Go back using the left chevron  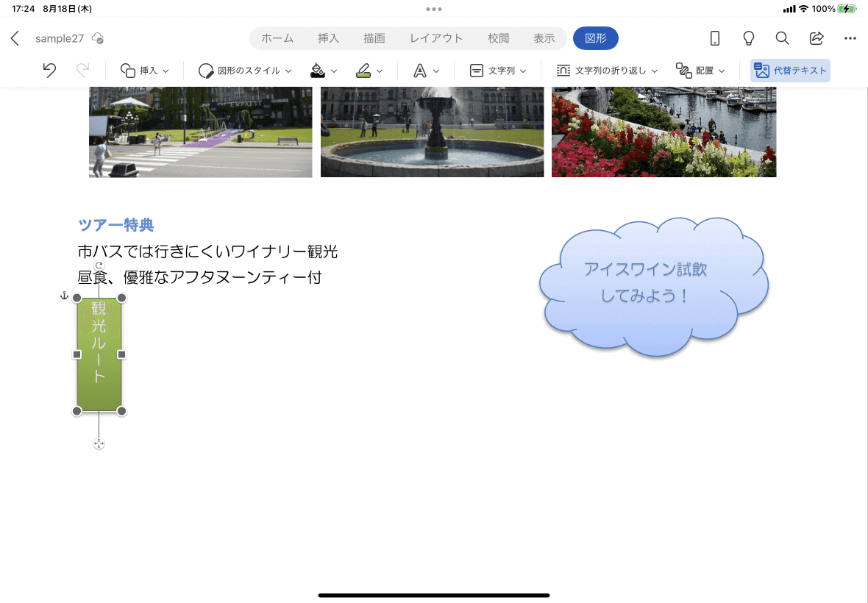point(15,38)
